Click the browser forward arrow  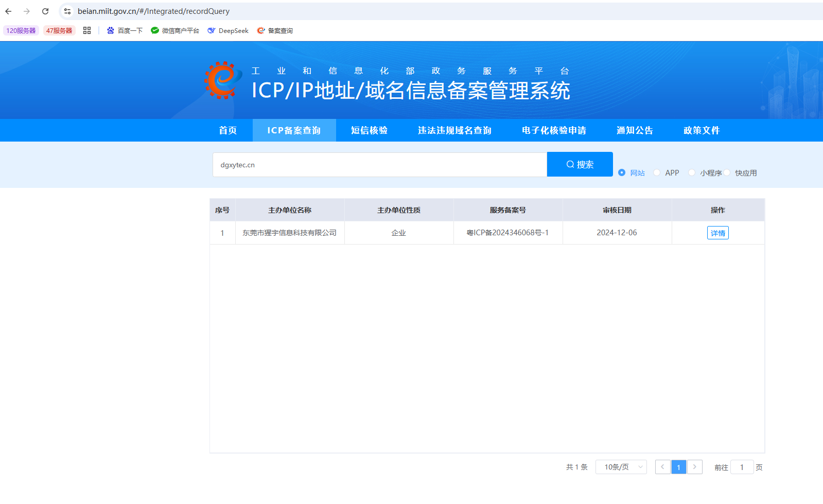click(27, 11)
